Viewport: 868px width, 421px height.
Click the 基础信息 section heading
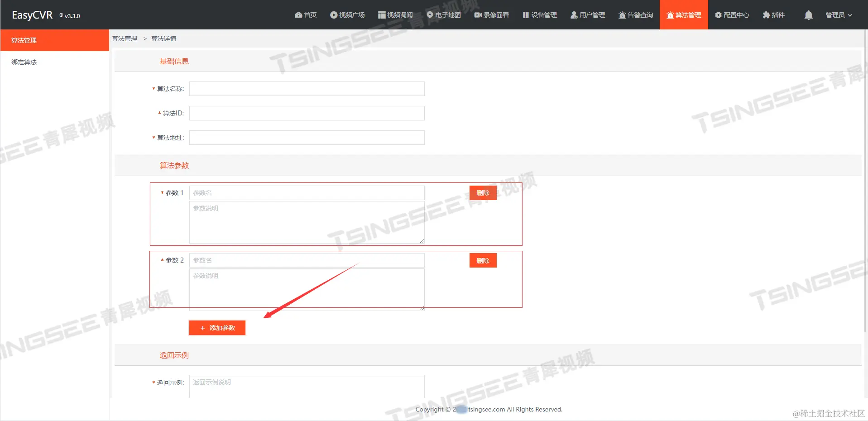174,61
